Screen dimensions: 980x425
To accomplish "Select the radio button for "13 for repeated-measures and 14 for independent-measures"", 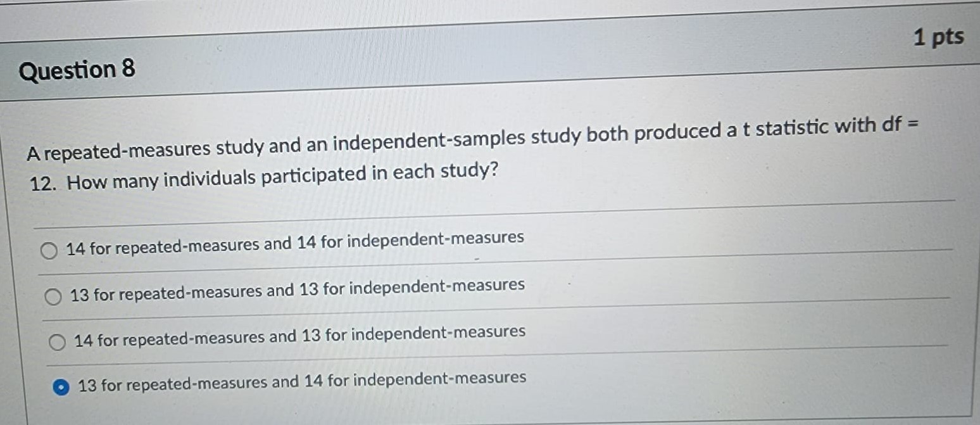I will click(x=60, y=386).
